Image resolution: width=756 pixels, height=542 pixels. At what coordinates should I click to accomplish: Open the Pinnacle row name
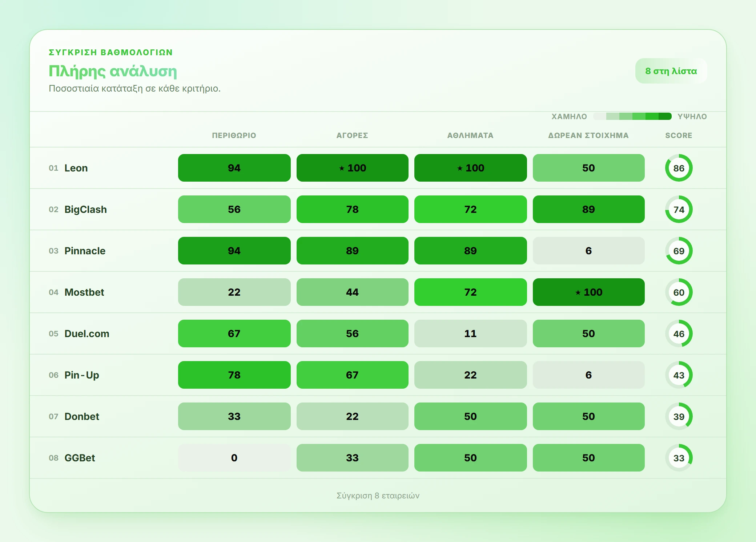click(85, 251)
